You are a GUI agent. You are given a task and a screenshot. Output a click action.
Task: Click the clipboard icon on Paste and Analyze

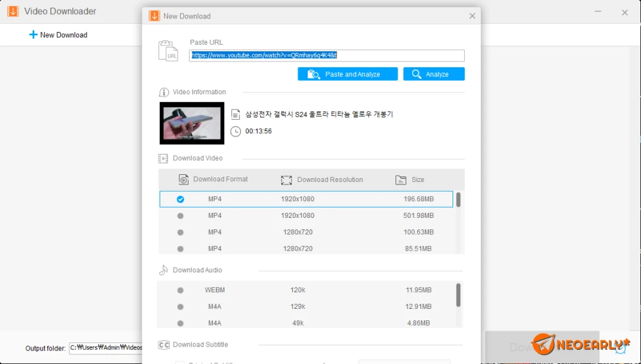click(314, 74)
